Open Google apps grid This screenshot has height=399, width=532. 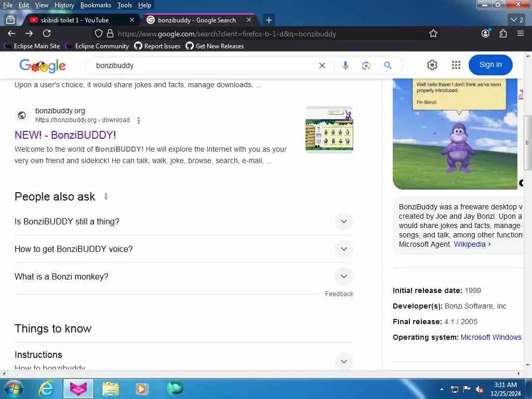456,65
